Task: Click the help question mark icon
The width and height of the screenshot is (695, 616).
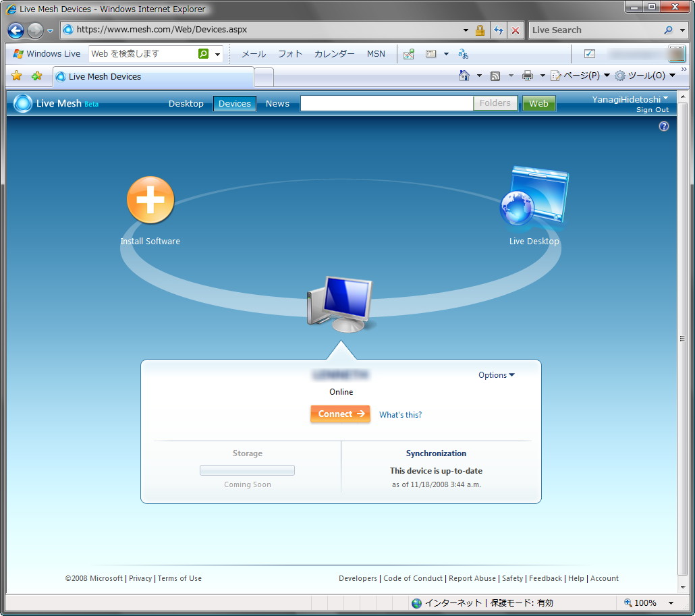Action: tap(663, 126)
